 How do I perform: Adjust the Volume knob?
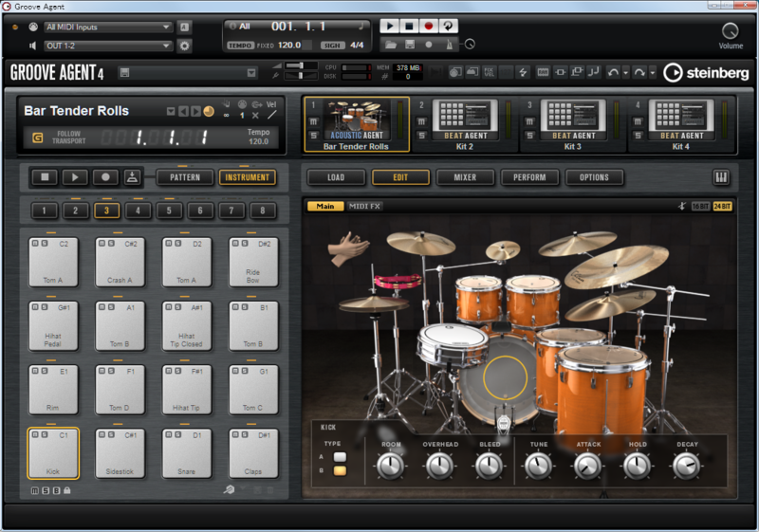click(730, 31)
